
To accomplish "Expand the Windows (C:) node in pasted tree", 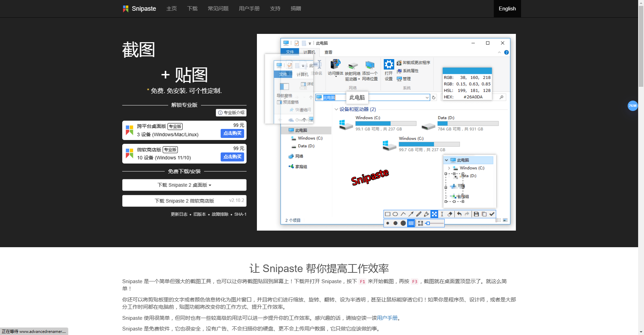I will point(449,168).
